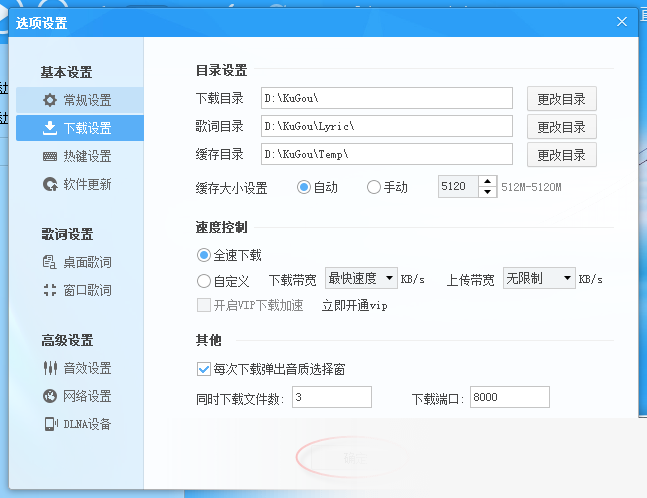The height and width of the screenshot is (498, 647).
Task: Open 热键设置 page in sidebar
Action: pyautogui.click(x=80, y=156)
